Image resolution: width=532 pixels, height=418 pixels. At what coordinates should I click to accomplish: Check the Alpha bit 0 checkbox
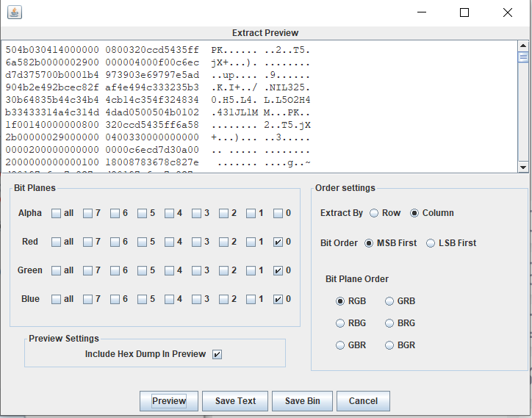278,214
